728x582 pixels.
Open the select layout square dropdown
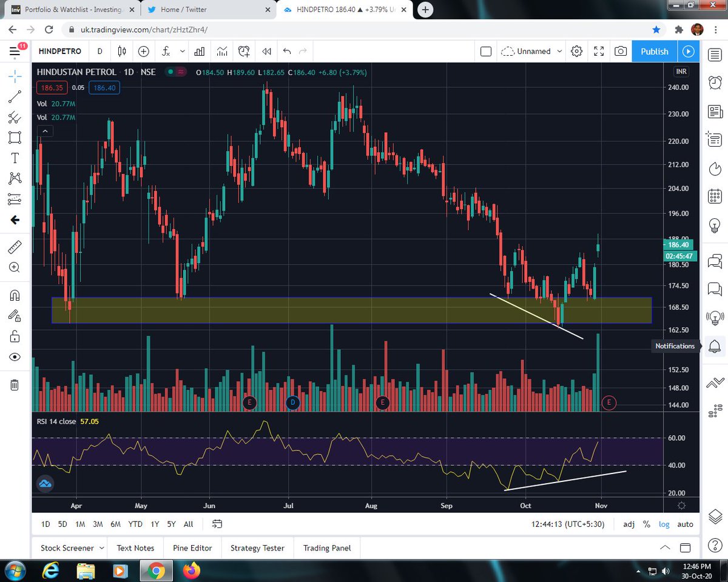486,52
